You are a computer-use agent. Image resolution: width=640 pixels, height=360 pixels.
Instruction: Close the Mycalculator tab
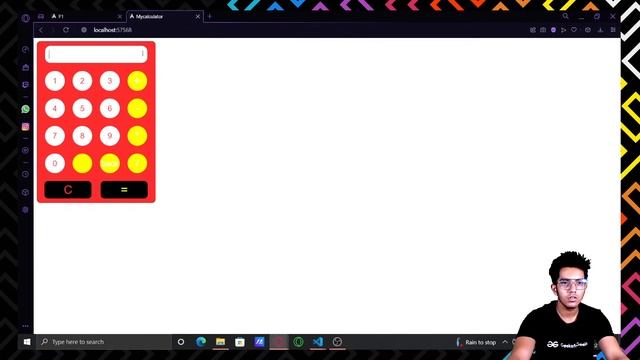point(198,16)
